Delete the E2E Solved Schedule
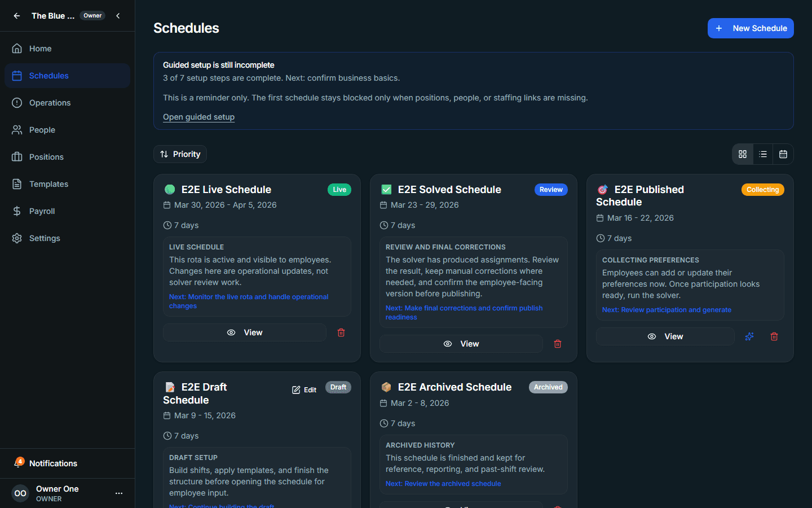 coord(558,344)
